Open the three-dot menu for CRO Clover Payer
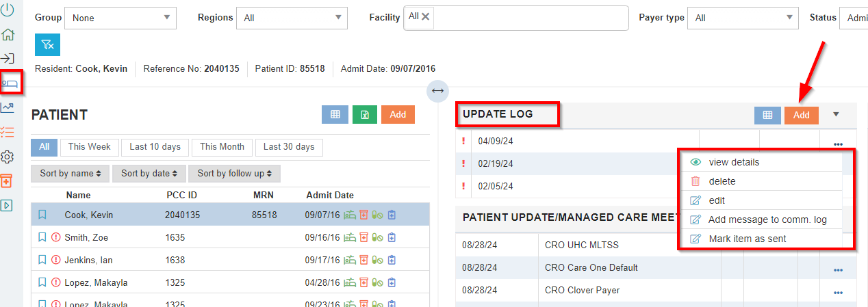The image size is (868, 307). coord(838,293)
